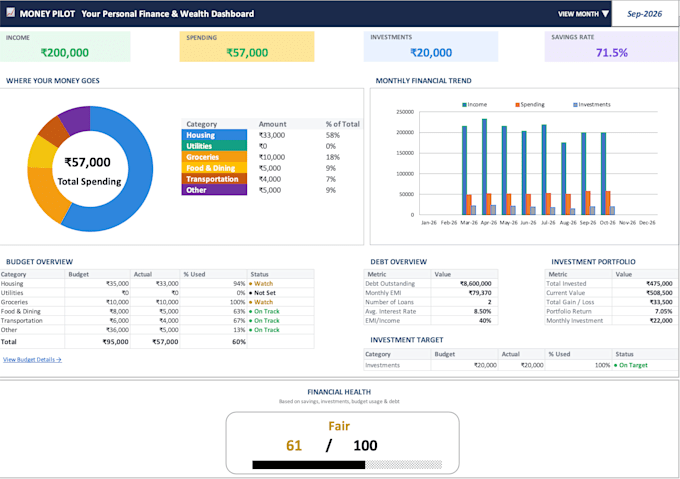Select the Sep-2026 month cell
This screenshot has width=680, height=479.
coord(644,14)
